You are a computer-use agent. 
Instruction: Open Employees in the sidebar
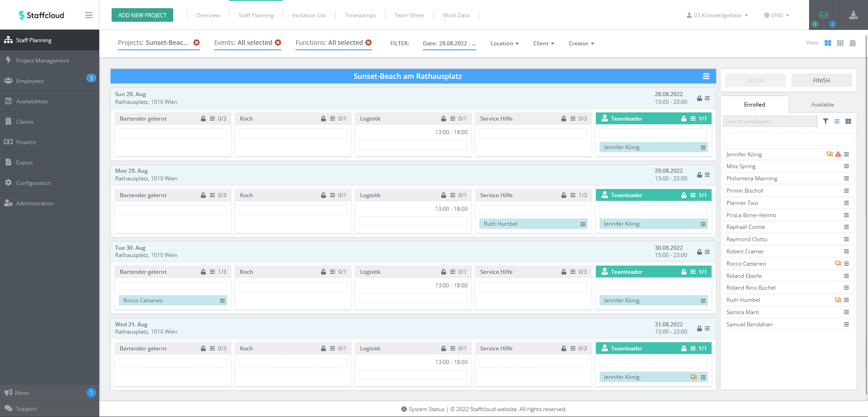coord(49,81)
